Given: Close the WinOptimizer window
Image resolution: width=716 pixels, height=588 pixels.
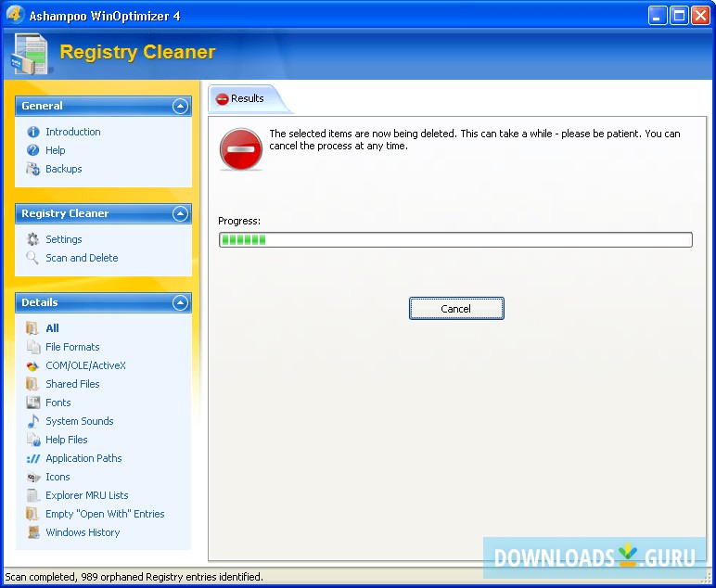Looking at the screenshot, I should [700, 16].
